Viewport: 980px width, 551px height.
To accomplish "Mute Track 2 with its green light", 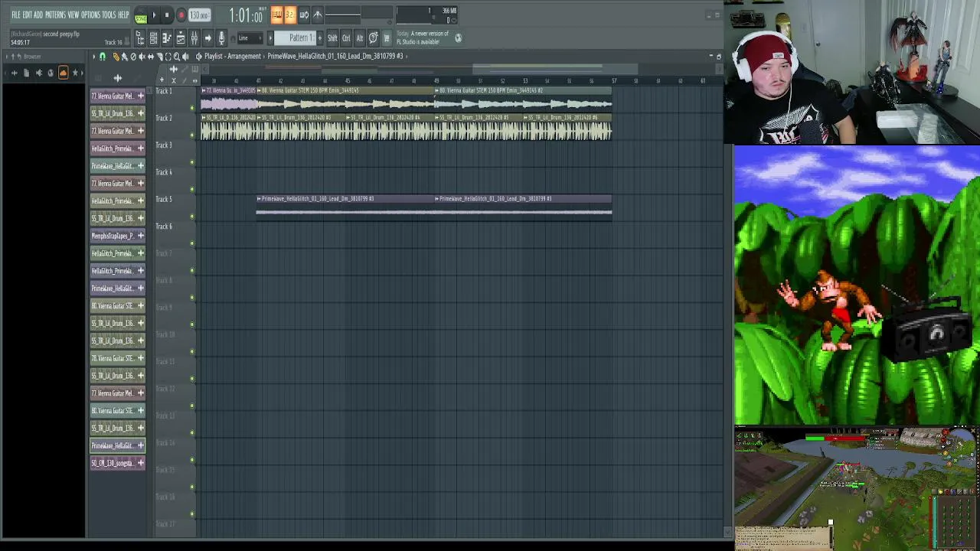I will [x=192, y=135].
